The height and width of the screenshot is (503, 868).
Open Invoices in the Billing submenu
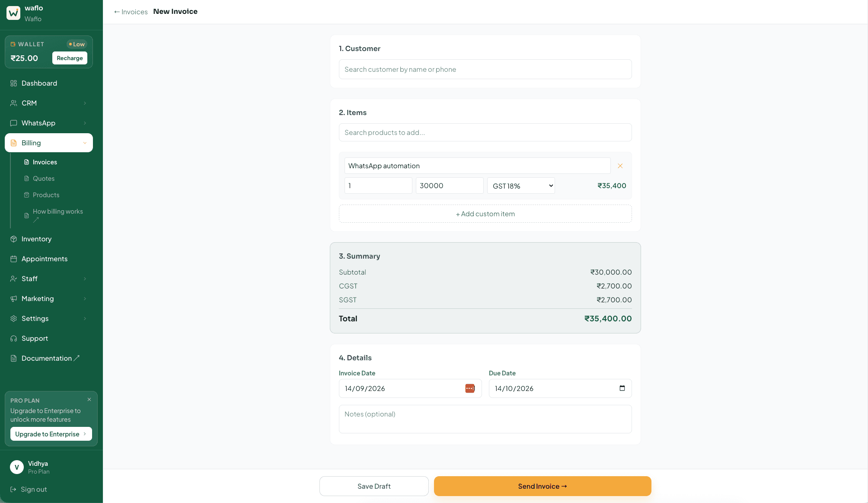[x=45, y=162]
